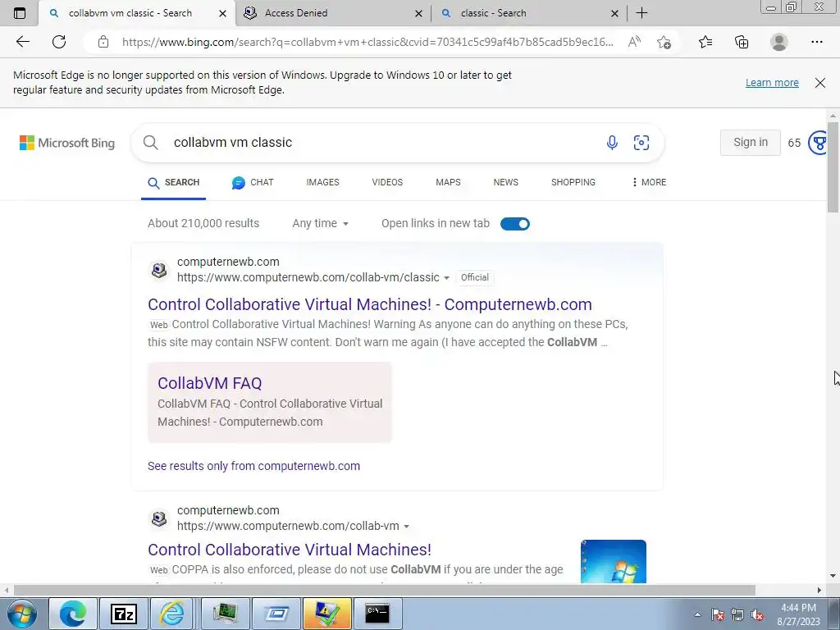Click the browser back arrow
This screenshot has height=630, width=840.
[x=22, y=42]
